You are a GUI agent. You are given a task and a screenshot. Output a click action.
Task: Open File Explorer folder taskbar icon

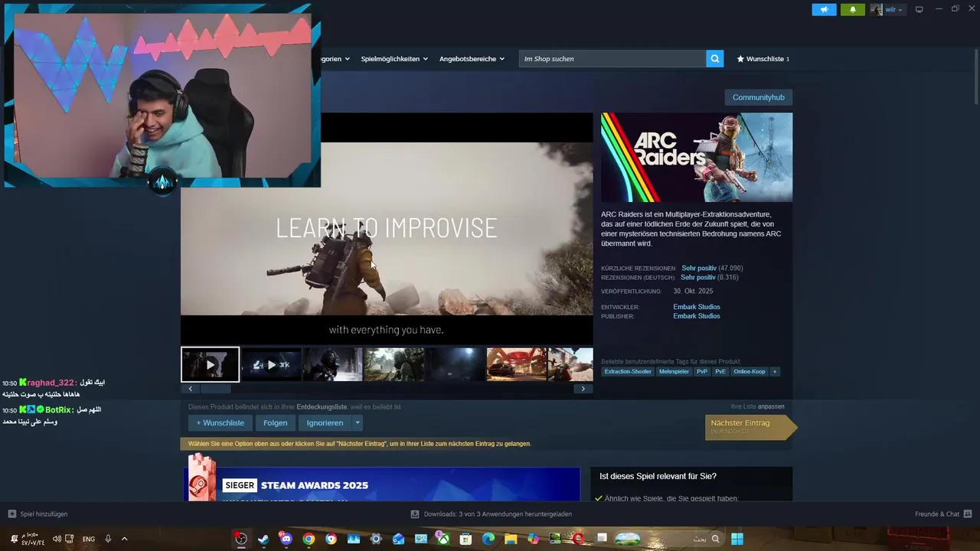click(511, 539)
